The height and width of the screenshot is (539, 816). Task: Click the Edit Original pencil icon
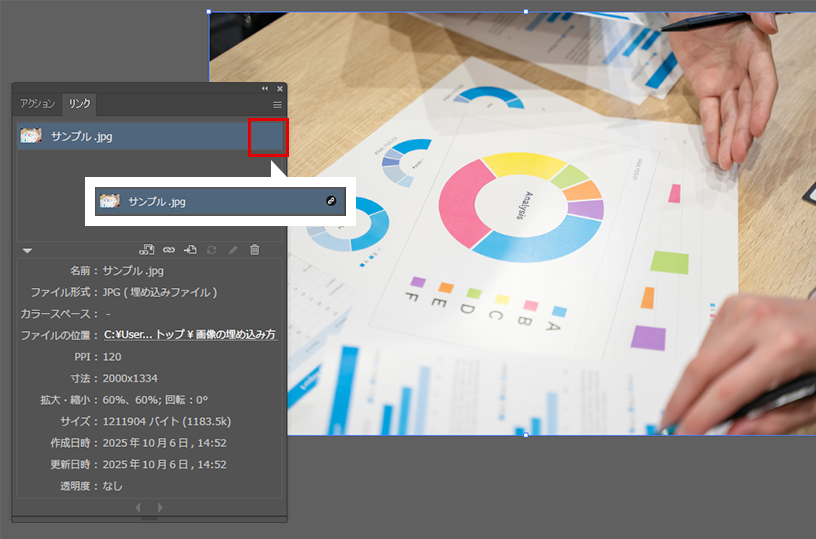click(233, 249)
